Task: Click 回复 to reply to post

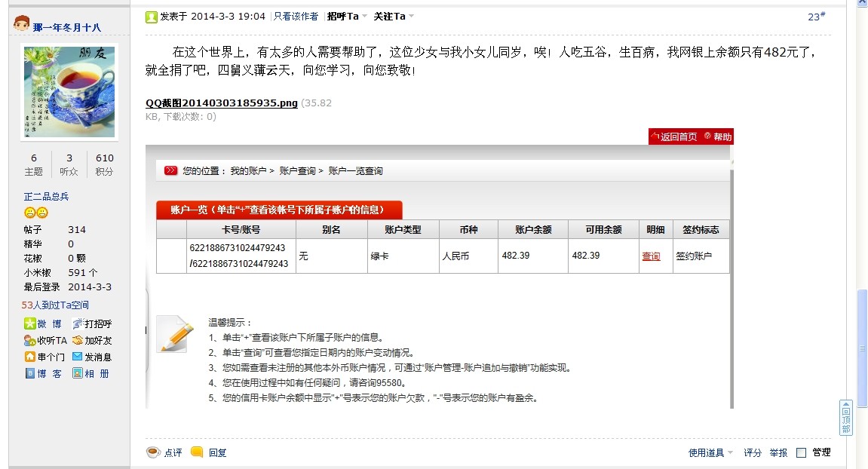Action: pyautogui.click(x=217, y=452)
